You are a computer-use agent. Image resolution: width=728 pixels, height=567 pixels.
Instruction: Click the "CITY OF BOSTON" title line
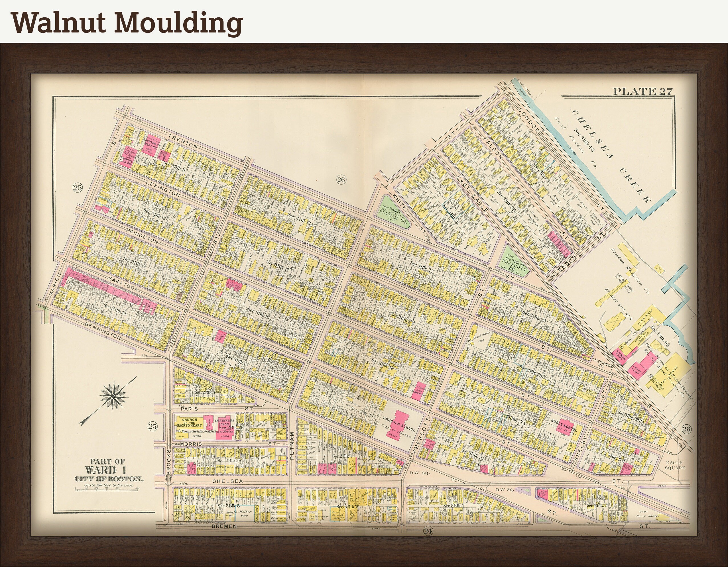click(109, 479)
